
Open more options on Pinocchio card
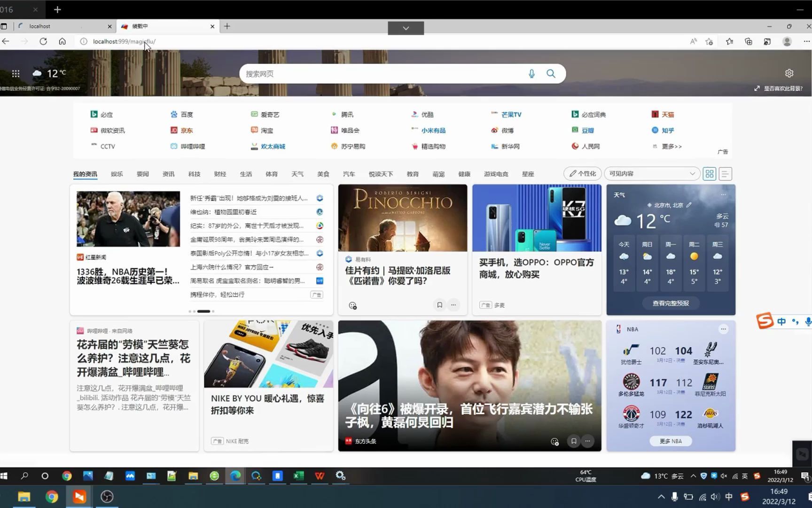453,305
